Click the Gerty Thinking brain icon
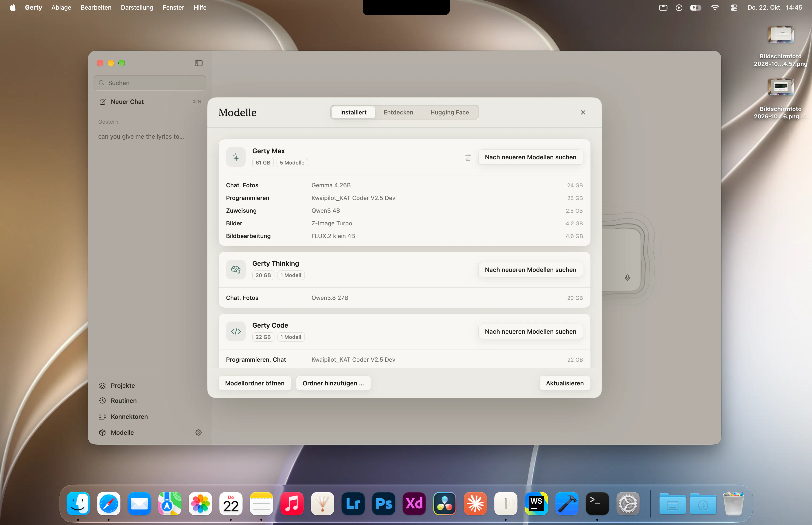 236,269
